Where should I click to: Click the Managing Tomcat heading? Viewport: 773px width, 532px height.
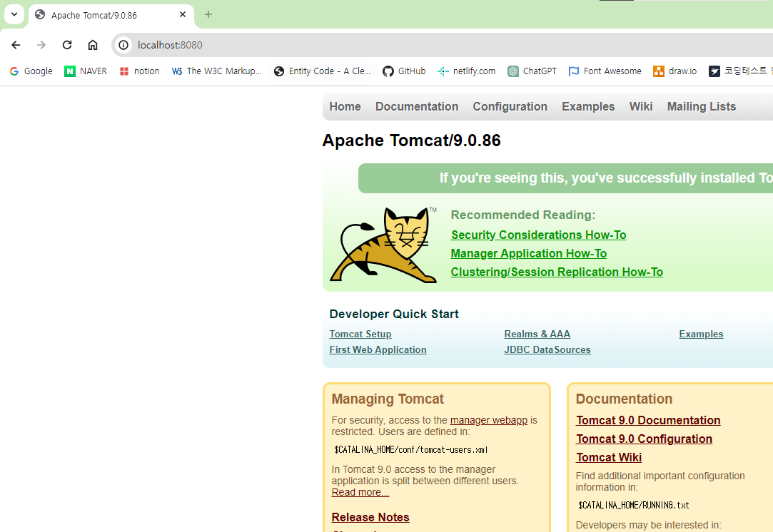tap(388, 399)
